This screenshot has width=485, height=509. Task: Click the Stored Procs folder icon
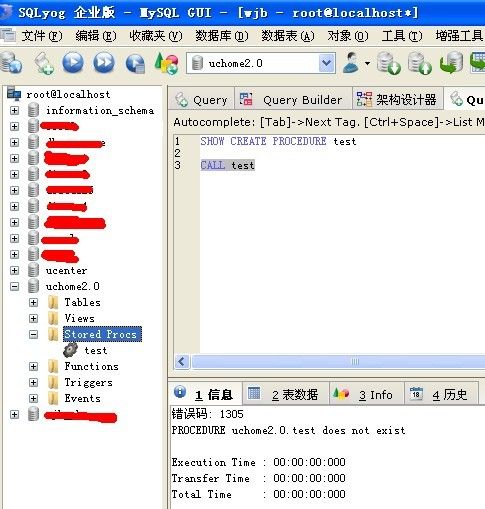click(53, 334)
